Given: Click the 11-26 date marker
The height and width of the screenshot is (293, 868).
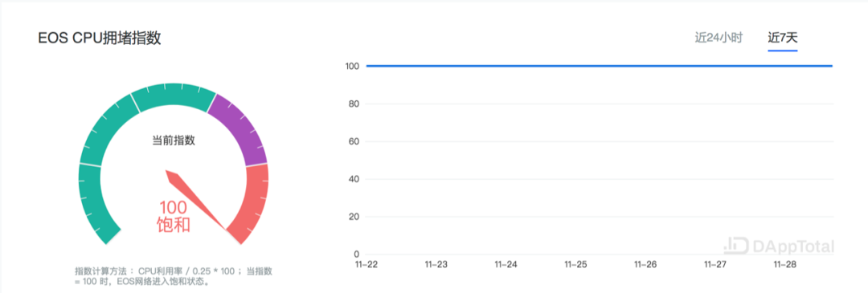Looking at the screenshot, I should tap(645, 265).
